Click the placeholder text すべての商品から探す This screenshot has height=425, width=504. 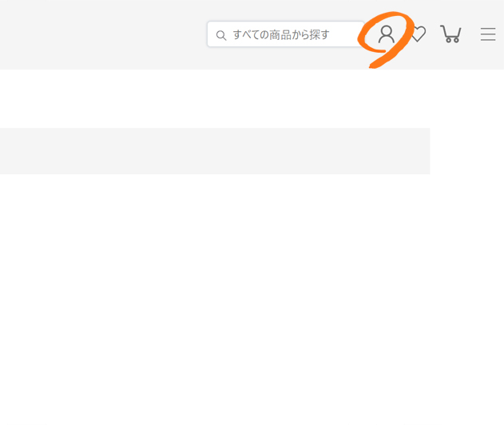coord(281,34)
